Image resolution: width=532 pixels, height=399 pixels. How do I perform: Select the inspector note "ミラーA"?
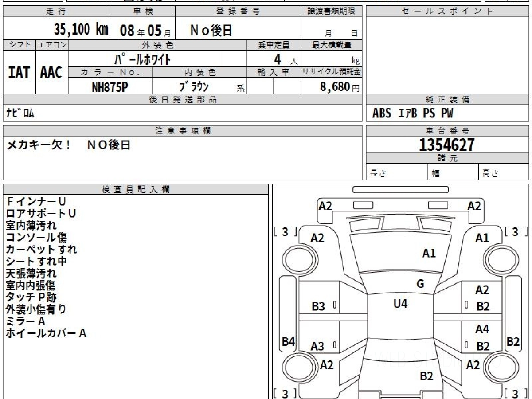pyautogui.click(x=26, y=321)
